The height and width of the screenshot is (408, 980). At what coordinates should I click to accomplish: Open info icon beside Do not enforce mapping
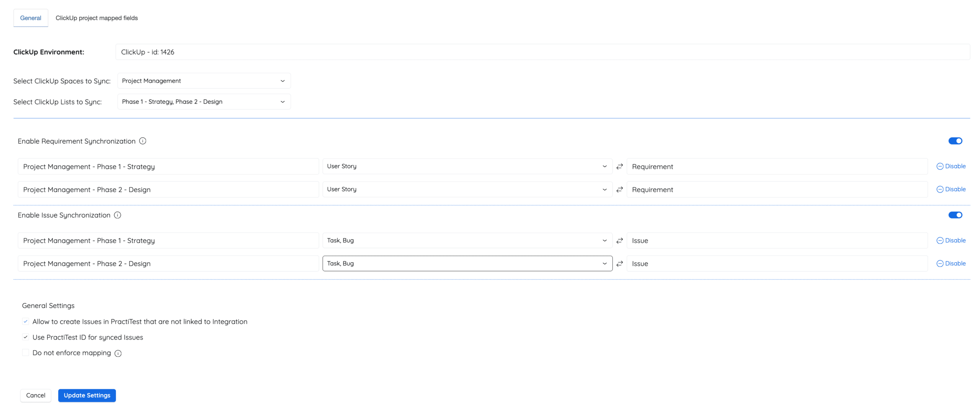click(x=118, y=353)
